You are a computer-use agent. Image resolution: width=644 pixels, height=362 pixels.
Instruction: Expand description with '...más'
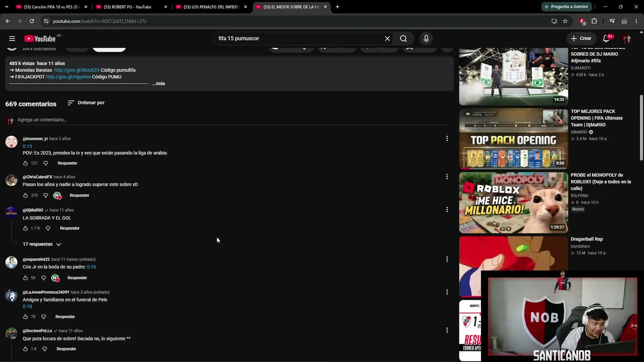point(159,83)
